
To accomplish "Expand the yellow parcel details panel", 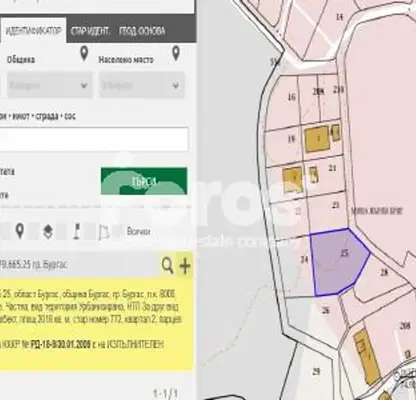I will (96, 324).
